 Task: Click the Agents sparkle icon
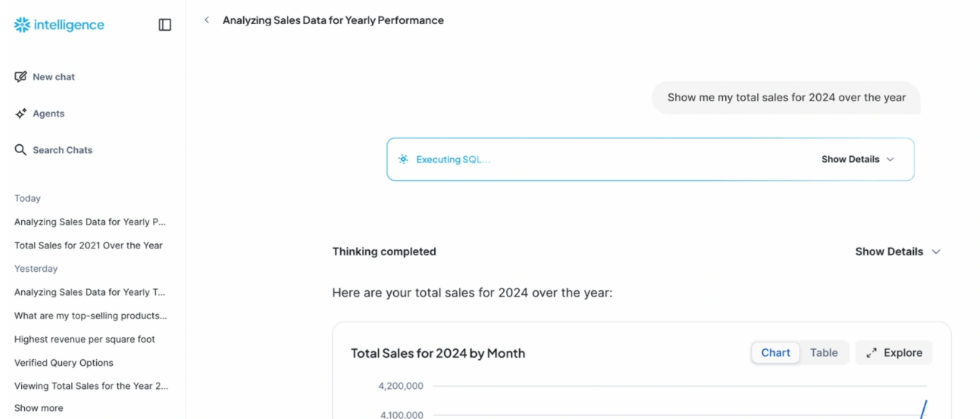tap(20, 114)
